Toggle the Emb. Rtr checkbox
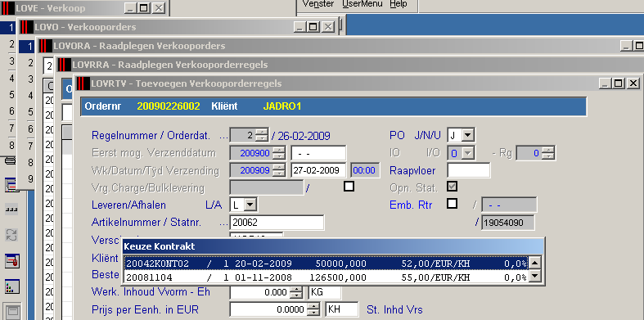Viewport: 644px width, 320px height. 452,203
